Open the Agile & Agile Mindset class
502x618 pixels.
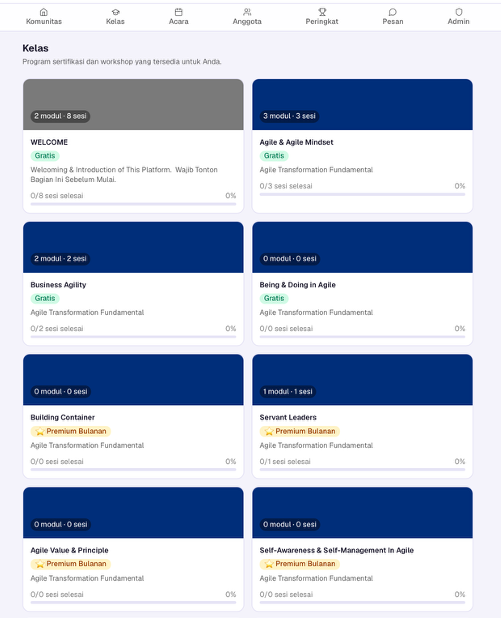point(296,142)
